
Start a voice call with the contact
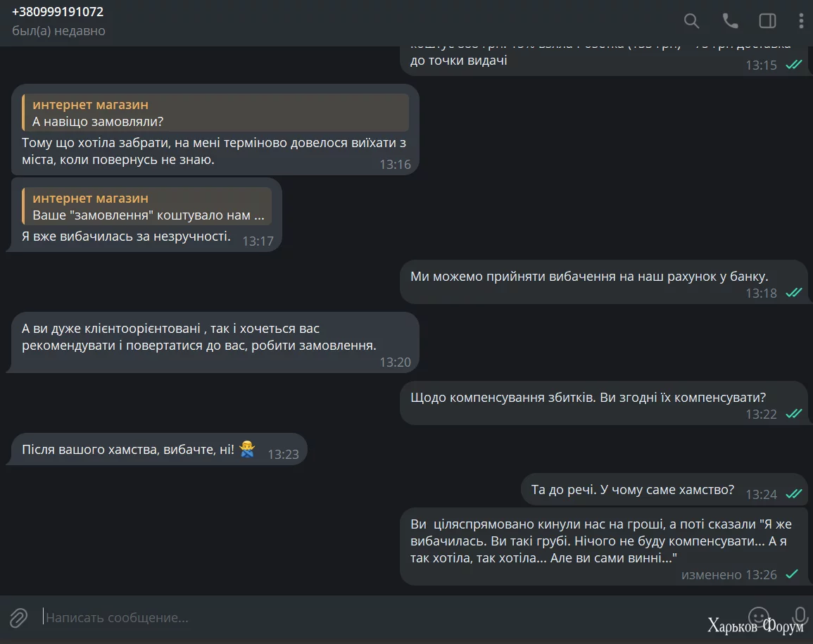(730, 21)
